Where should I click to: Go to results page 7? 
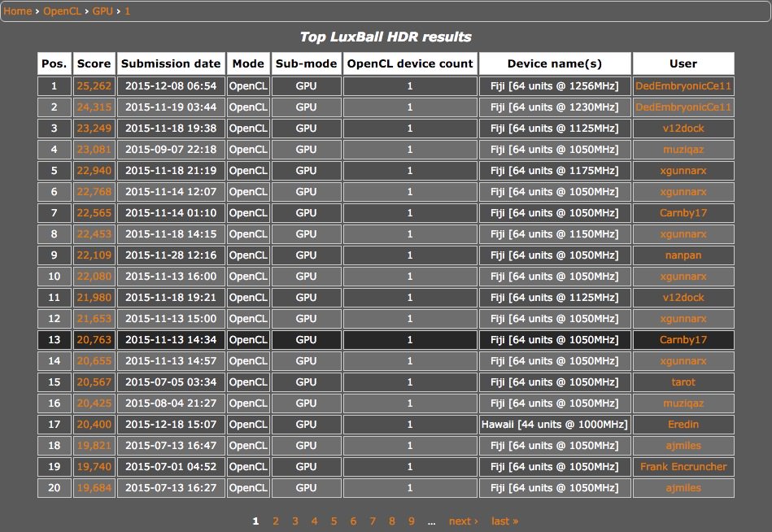pyautogui.click(x=373, y=521)
